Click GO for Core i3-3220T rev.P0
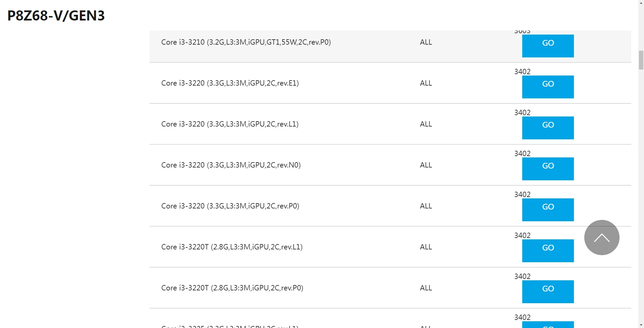 pos(548,292)
